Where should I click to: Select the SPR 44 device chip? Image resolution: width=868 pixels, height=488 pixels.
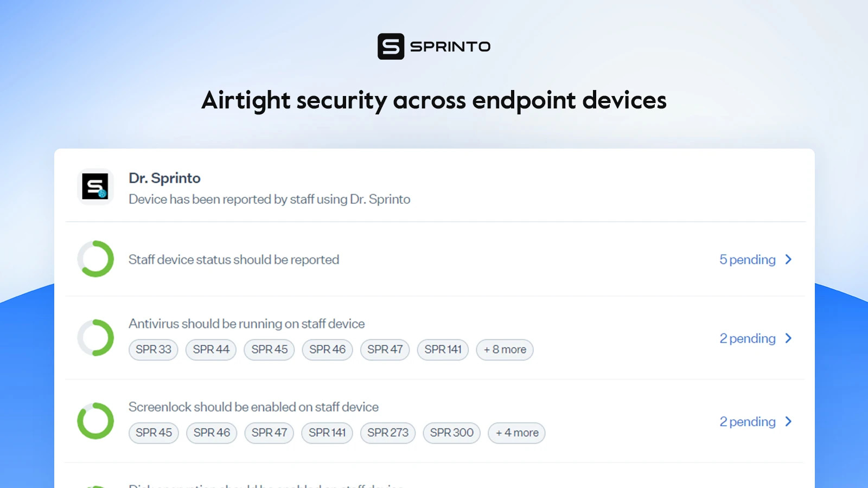[x=211, y=350]
